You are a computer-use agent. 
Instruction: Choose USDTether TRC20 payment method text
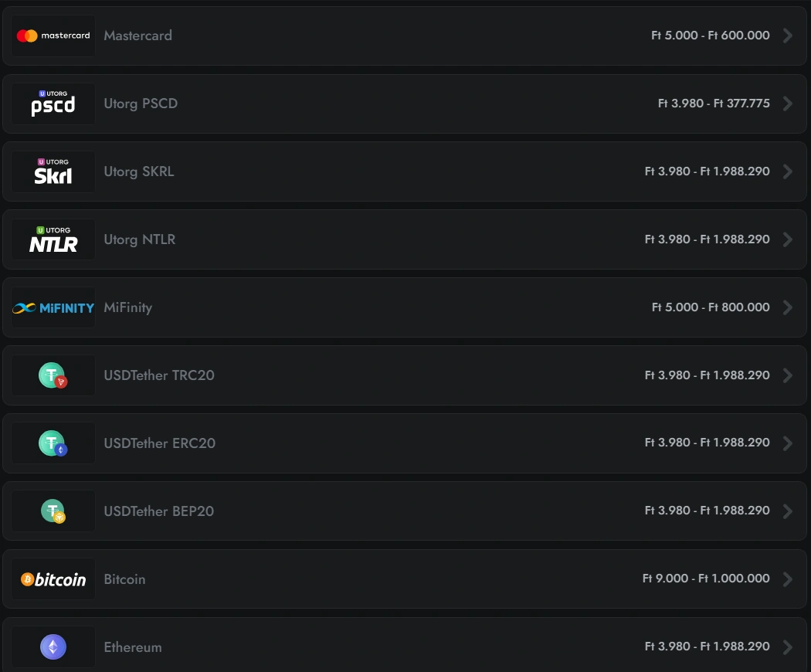point(159,375)
